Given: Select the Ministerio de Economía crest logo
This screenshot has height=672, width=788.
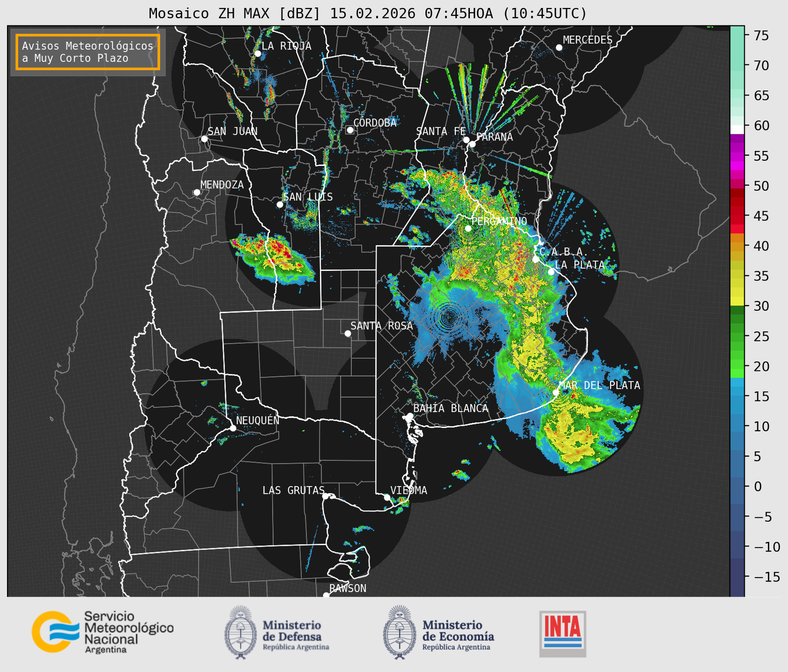Looking at the screenshot, I should coord(439,632).
